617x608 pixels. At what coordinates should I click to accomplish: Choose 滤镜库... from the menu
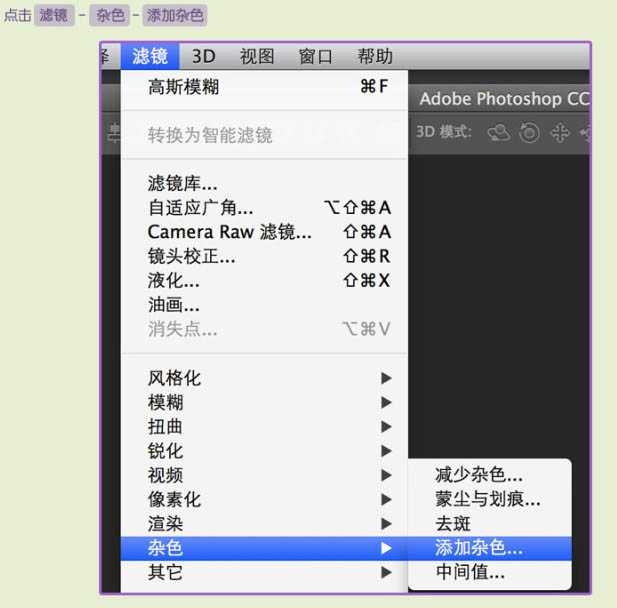264,183
